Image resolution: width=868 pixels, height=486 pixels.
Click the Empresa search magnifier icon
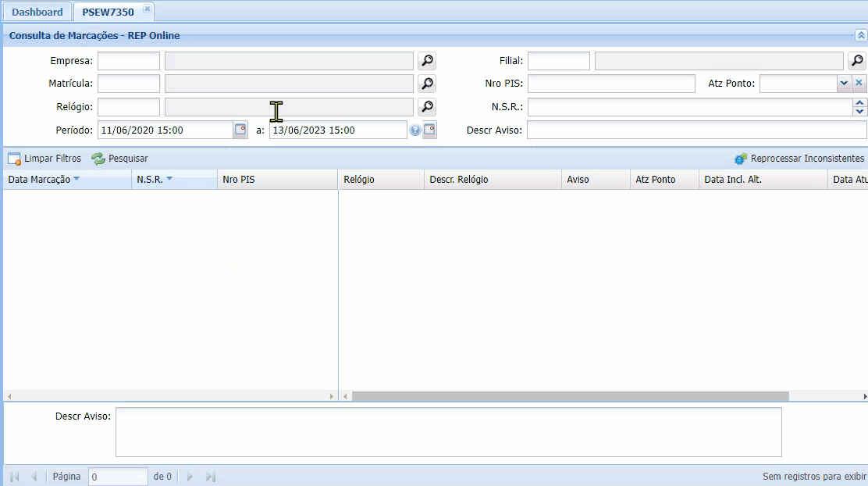(427, 61)
